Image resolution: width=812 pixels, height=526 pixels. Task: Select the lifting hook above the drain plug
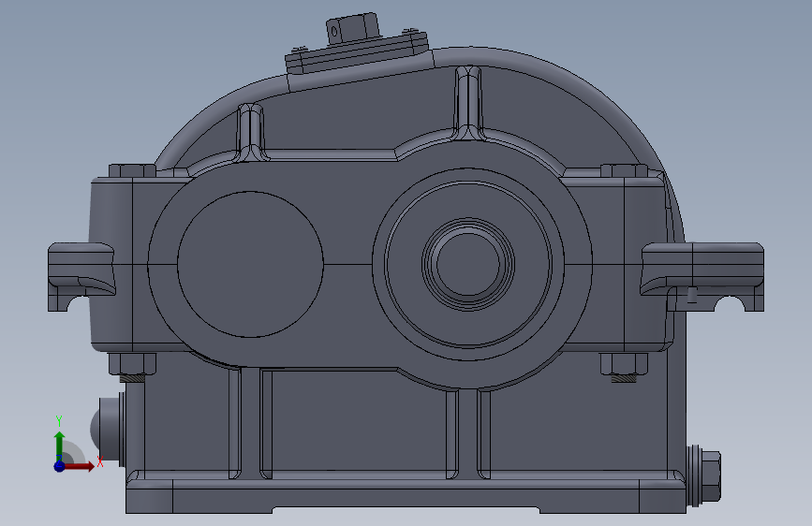702,277
